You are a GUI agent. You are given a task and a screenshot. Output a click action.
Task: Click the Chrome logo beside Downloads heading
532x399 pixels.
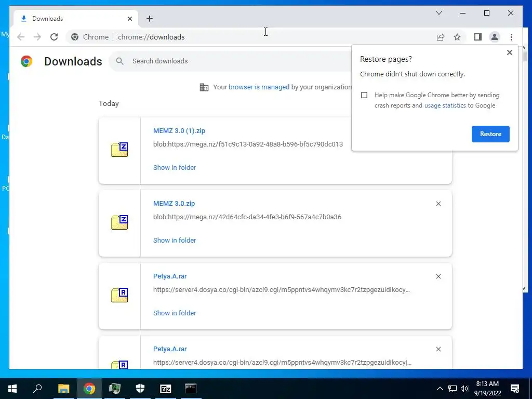[x=26, y=61]
